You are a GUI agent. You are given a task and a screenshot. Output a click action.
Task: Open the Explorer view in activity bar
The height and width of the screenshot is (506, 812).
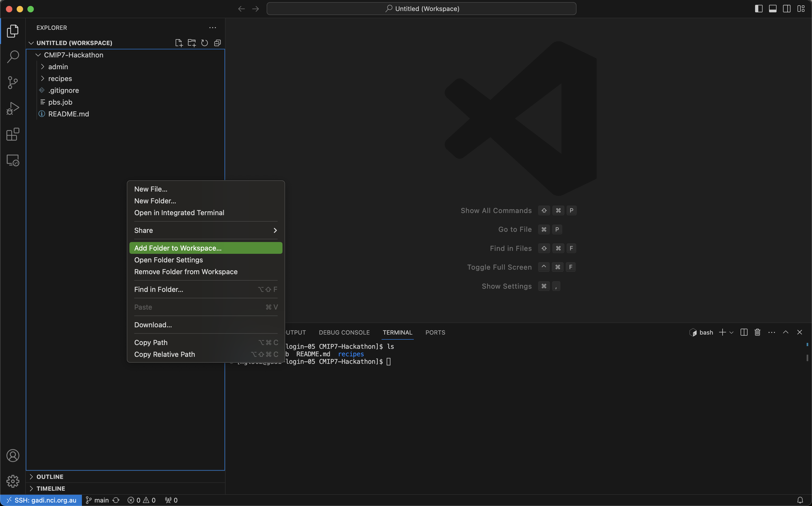tap(13, 31)
